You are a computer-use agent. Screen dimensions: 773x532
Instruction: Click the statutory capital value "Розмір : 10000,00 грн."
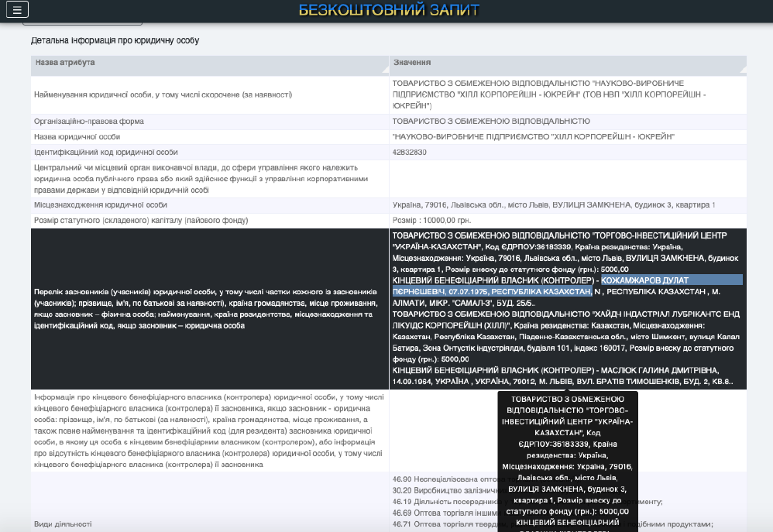[437, 221]
